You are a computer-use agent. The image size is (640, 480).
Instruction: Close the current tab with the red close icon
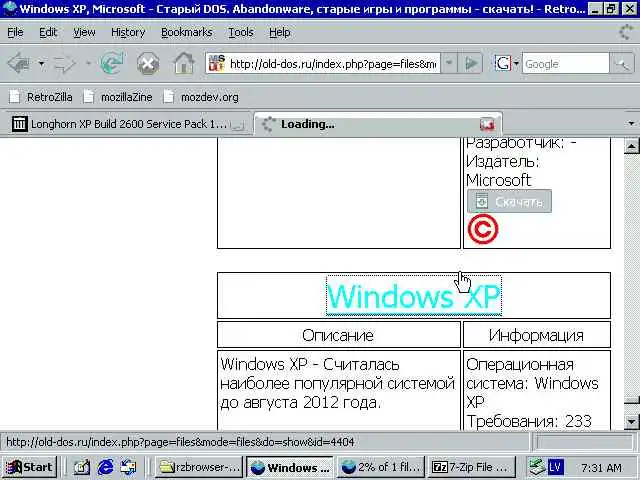click(487, 124)
